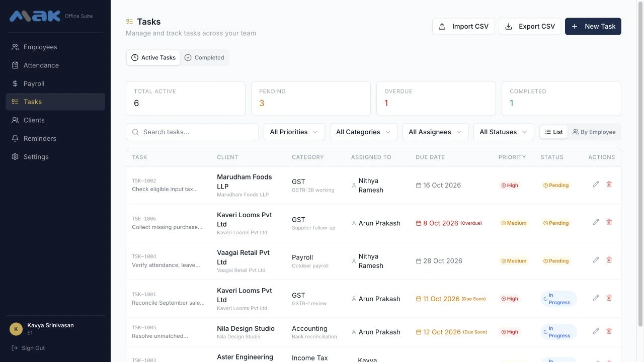
Task: Delete the TSK-1002 Marudham Foods task
Action: tap(609, 185)
